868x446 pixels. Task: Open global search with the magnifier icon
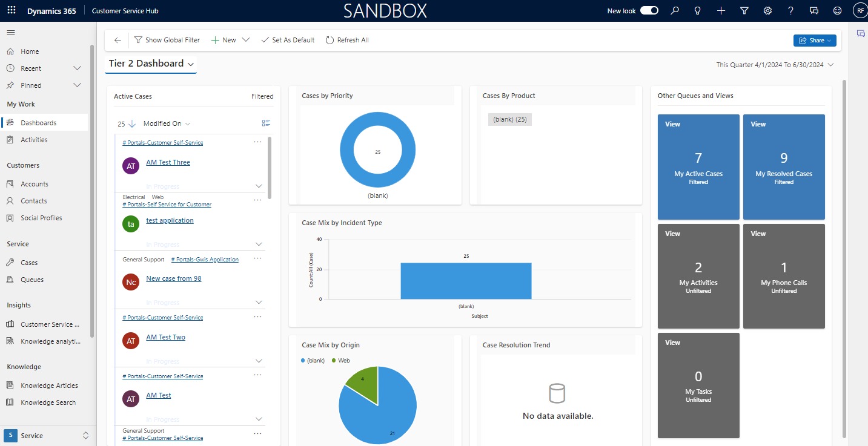pyautogui.click(x=674, y=10)
